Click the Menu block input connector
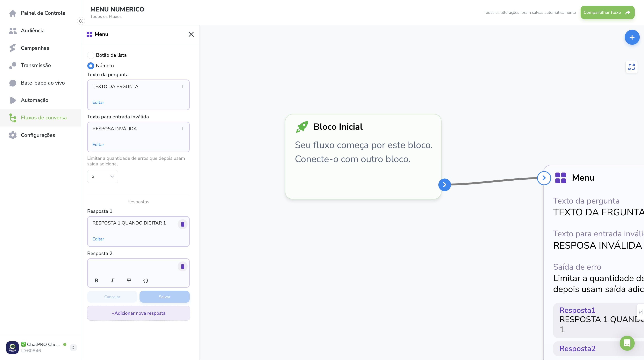This screenshot has width=644, height=360. [544, 178]
